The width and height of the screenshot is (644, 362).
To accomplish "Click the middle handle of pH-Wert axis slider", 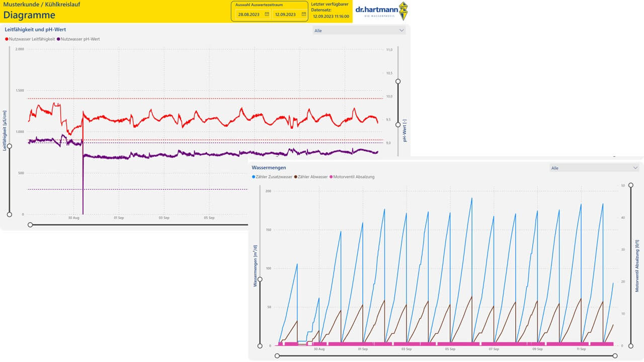I will [x=398, y=125].
